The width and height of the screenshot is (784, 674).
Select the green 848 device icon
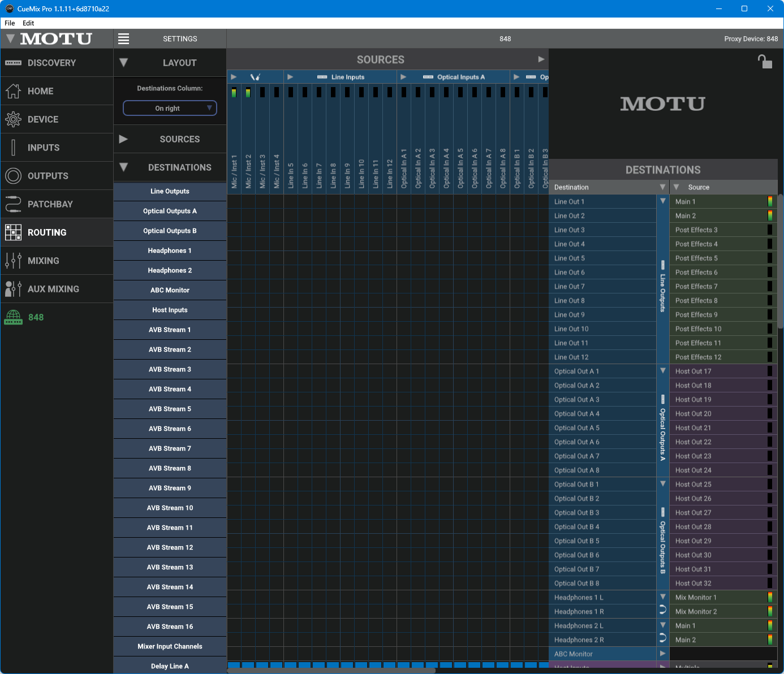13,317
